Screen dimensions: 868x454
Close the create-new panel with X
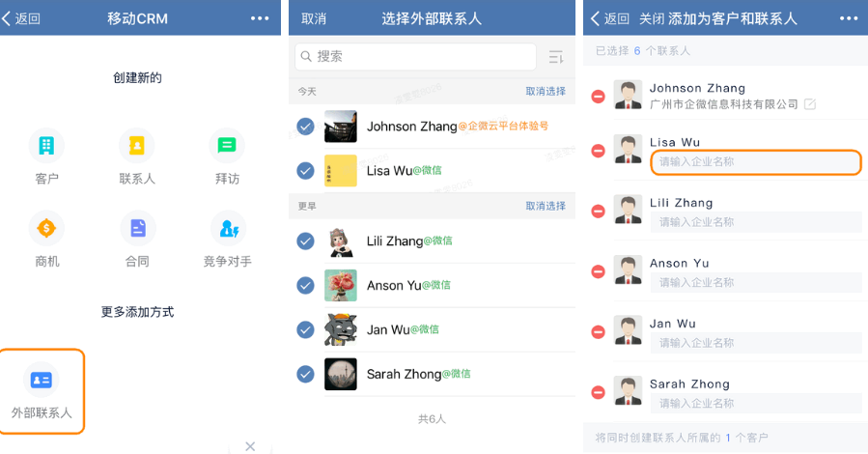tap(250, 446)
